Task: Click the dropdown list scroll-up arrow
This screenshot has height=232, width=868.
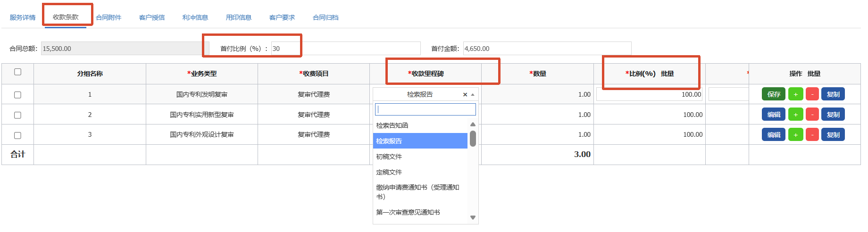Action: tap(473, 124)
